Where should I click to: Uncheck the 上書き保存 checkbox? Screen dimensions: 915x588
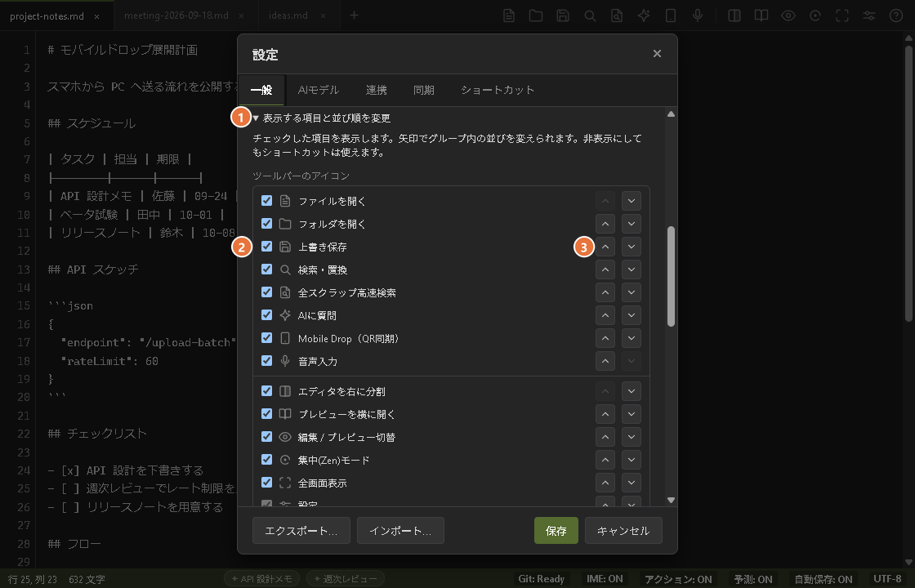coord(266,246)
